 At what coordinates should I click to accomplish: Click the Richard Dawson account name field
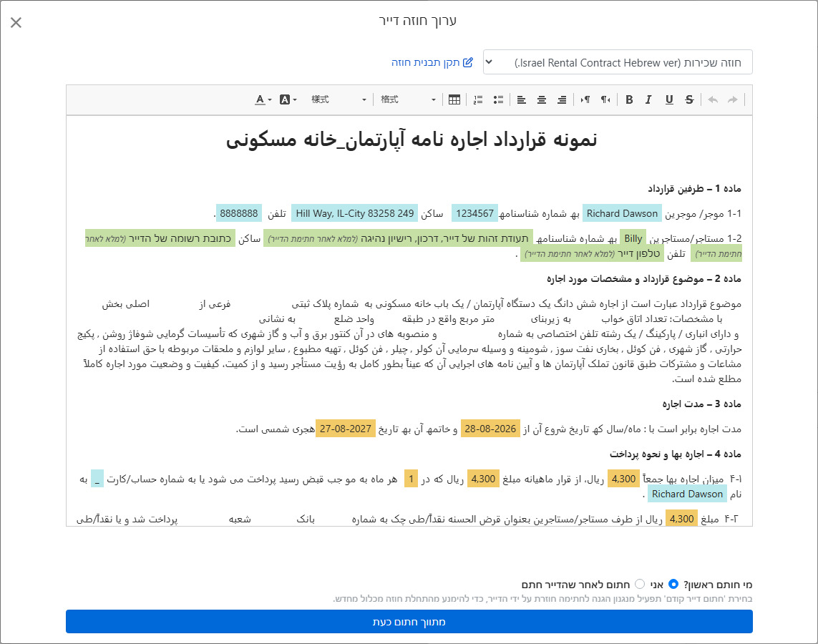coord(687,494)
